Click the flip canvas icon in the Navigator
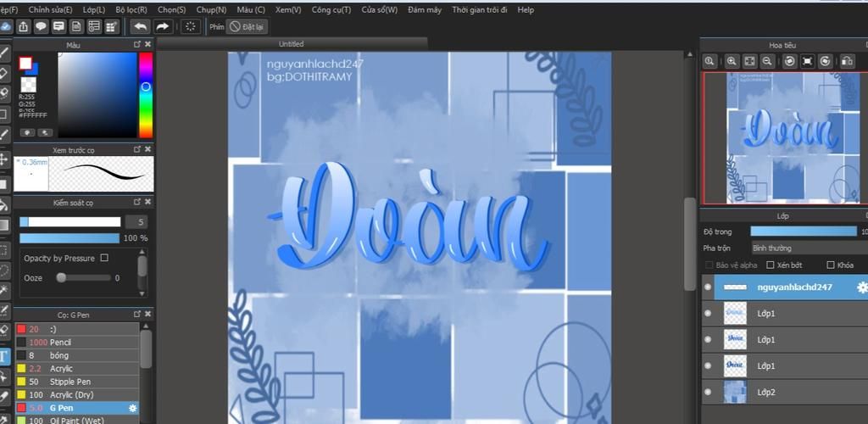The width and height of the screenshot is (868, 424). point(847,61)
